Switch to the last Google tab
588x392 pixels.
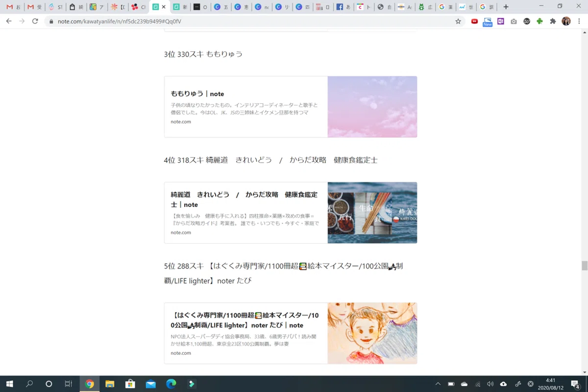488,7
